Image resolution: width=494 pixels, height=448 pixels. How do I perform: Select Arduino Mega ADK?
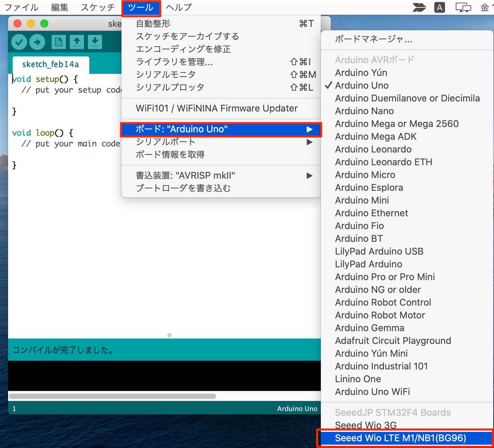407,136
